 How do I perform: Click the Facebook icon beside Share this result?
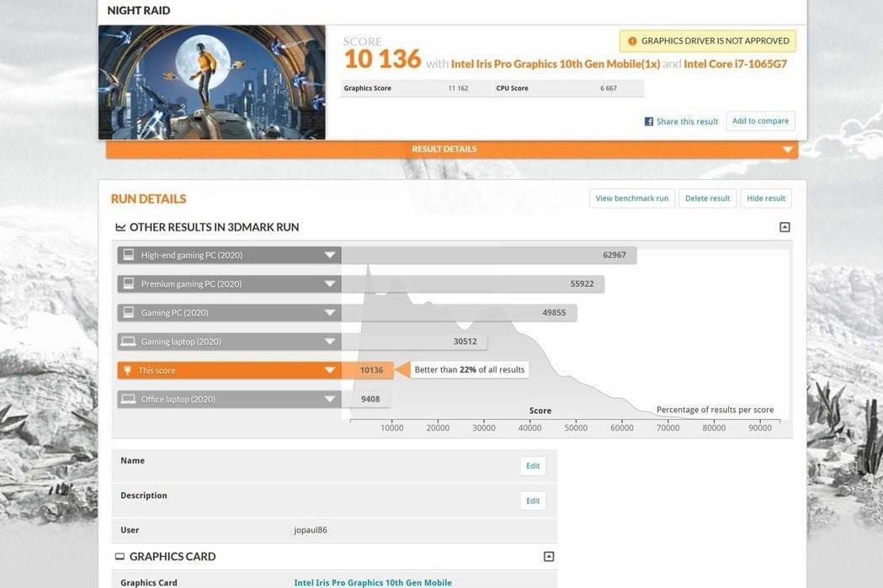coord(649,121)
